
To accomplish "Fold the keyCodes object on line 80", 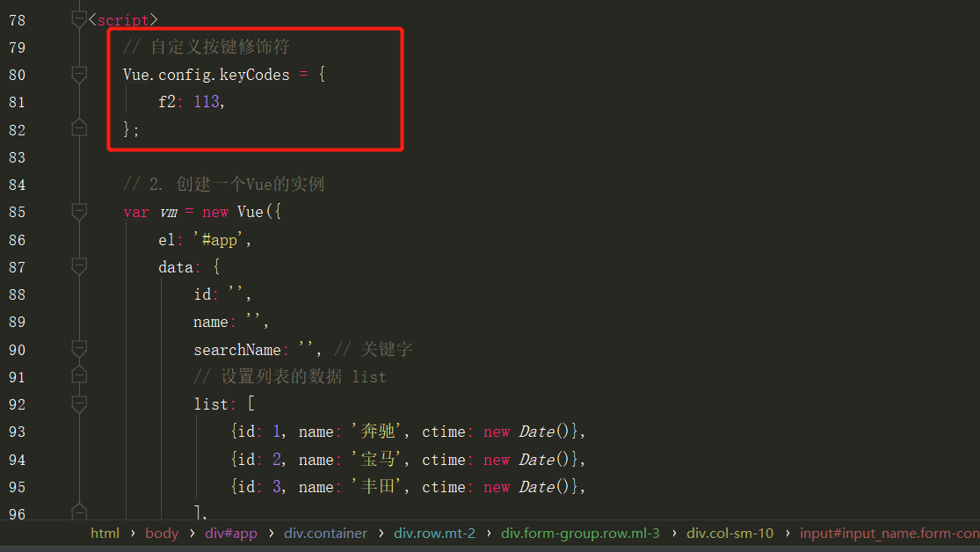I will click(78, 75).
